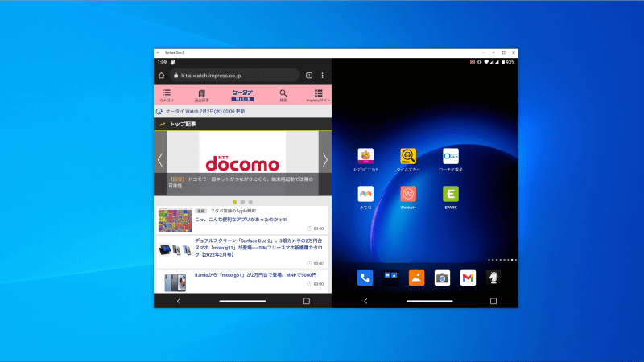644x362 pixels.
Task: Open the orange Gallery app in dock
Action: [x=416, y=278]
